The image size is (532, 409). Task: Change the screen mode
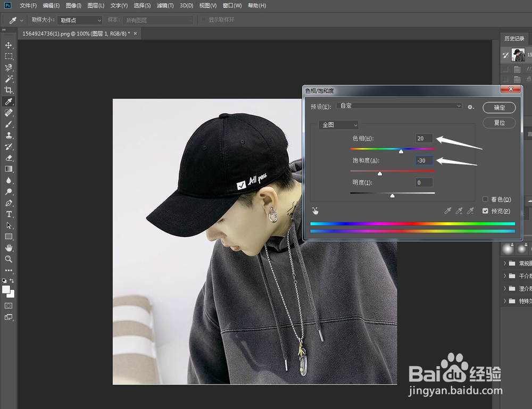[x=9, y=318]
